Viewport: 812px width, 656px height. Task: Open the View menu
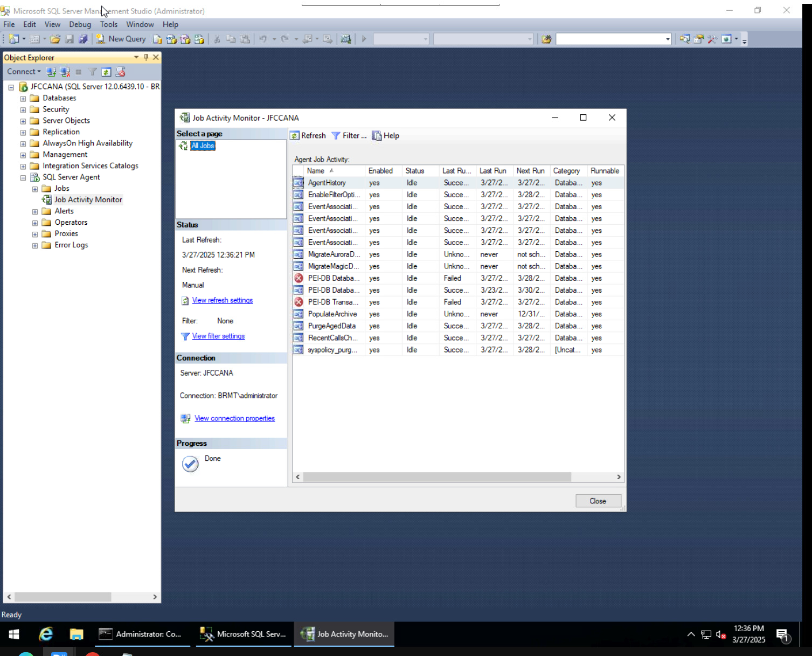[52, 24]
